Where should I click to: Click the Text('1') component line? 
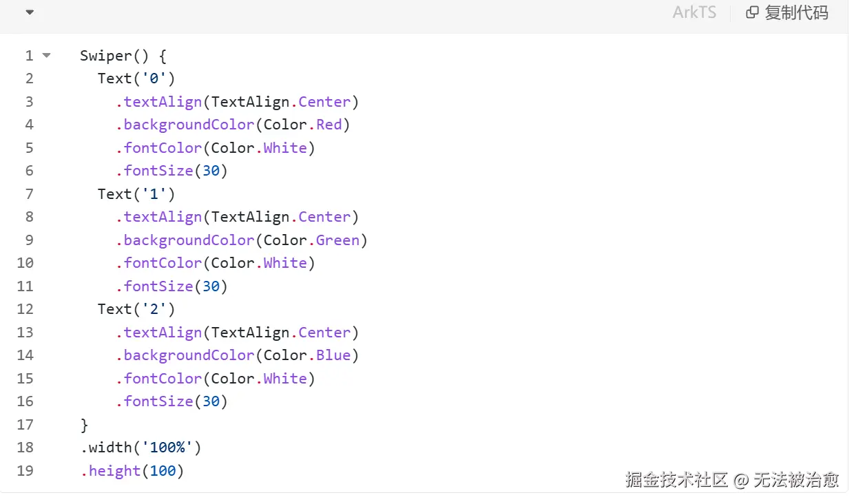(x=136, y=194)
